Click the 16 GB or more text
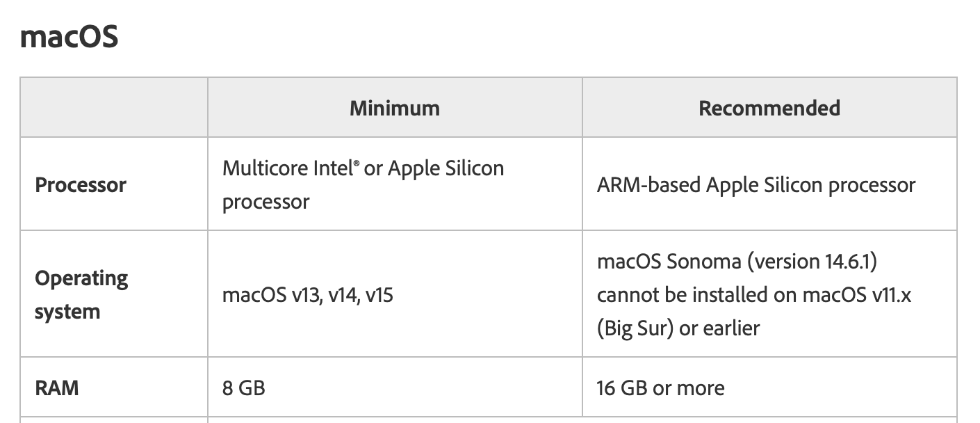Screen dimensions: 980x423 pyautogui.click(x=660, y=388)
